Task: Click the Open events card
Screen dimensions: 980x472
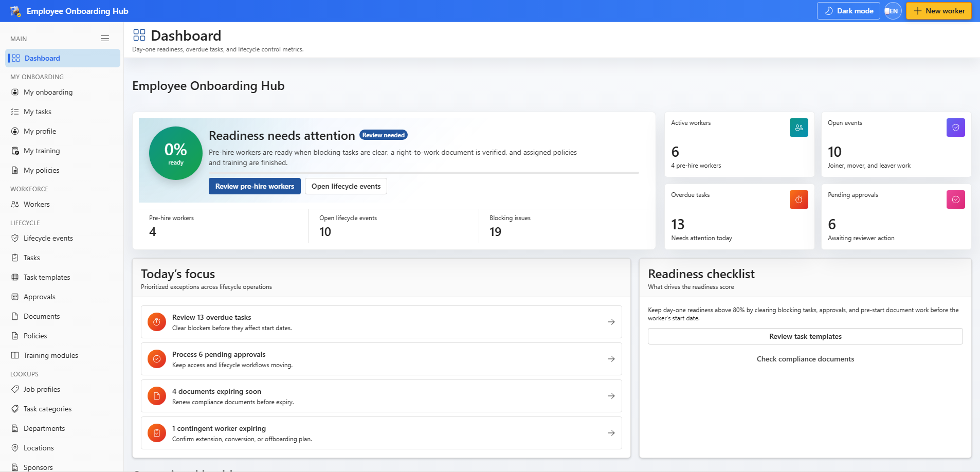Action: pyautogui.click(x=896, y=144)
